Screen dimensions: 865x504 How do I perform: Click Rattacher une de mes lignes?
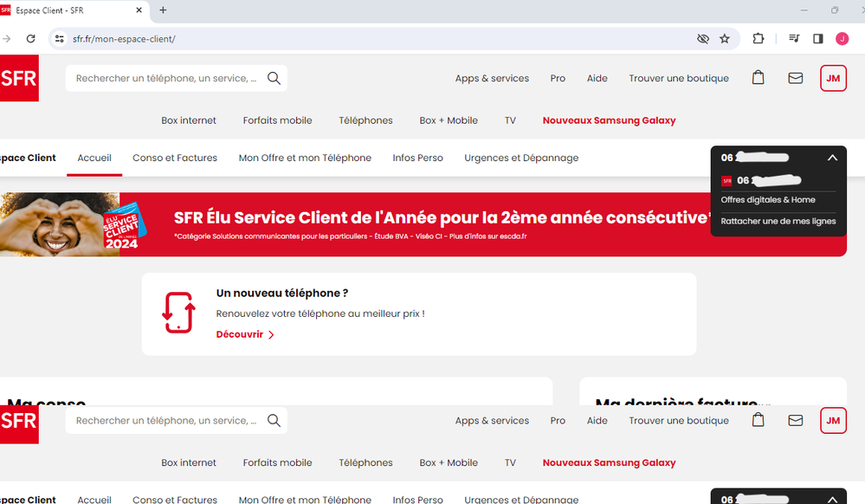click(778, 222)
